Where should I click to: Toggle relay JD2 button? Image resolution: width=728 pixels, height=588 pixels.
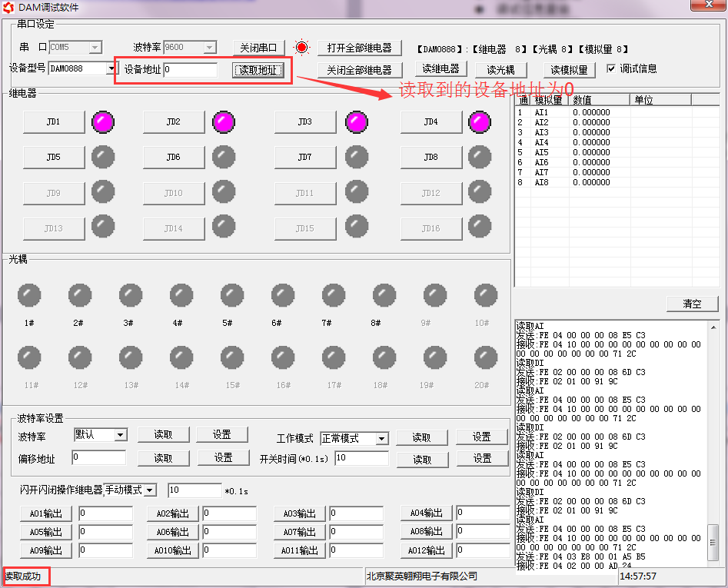pyautogui.click(x=174, y=122)
